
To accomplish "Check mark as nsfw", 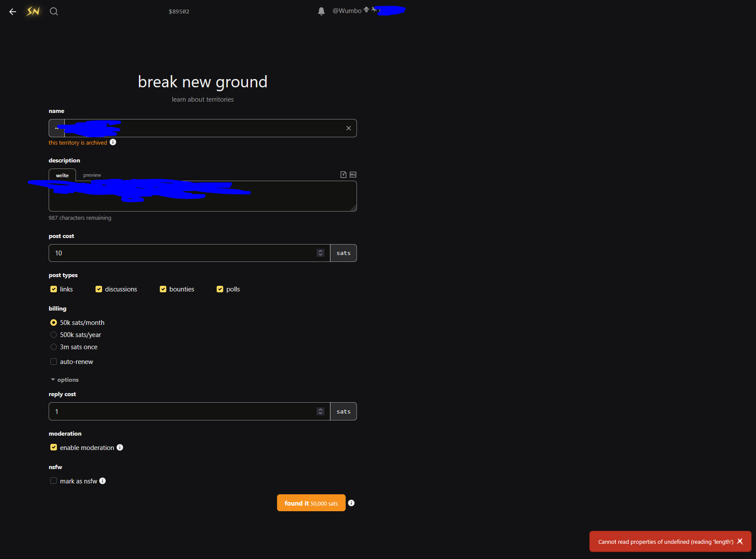I will click(54, 481).
